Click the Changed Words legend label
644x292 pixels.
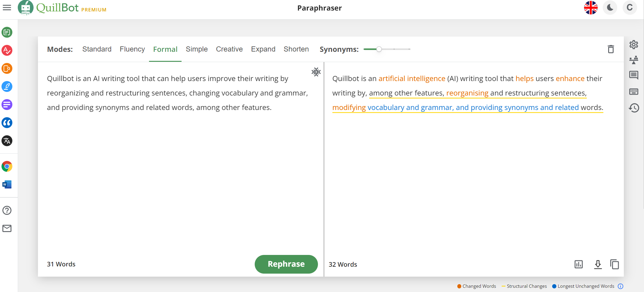pyautogui.click(x=479, y=286)
